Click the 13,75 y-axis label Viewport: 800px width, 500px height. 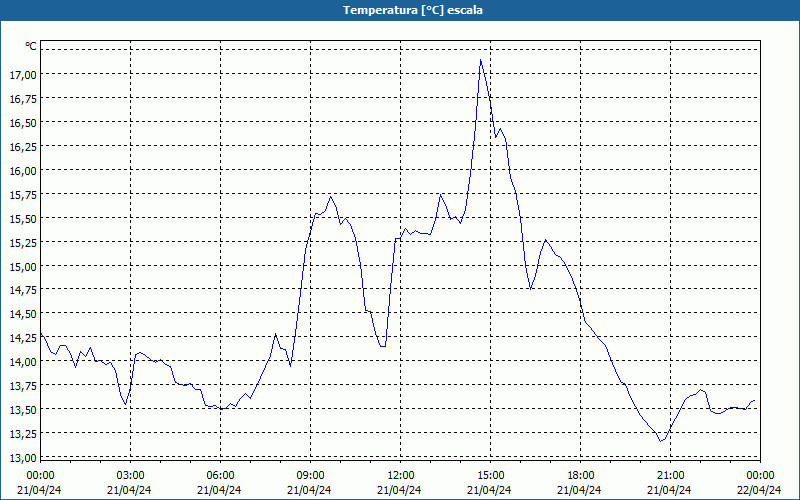(x=23, y=386)
